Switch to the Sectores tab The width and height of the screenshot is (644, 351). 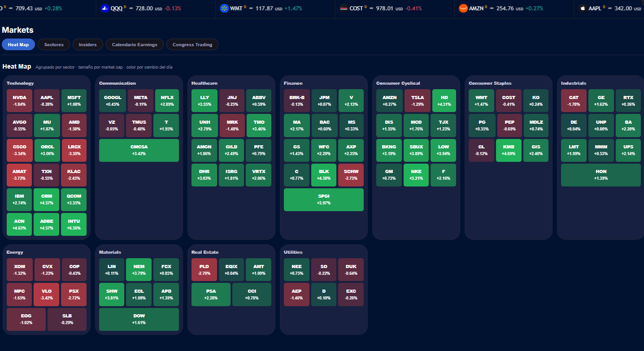pos(54,44)
